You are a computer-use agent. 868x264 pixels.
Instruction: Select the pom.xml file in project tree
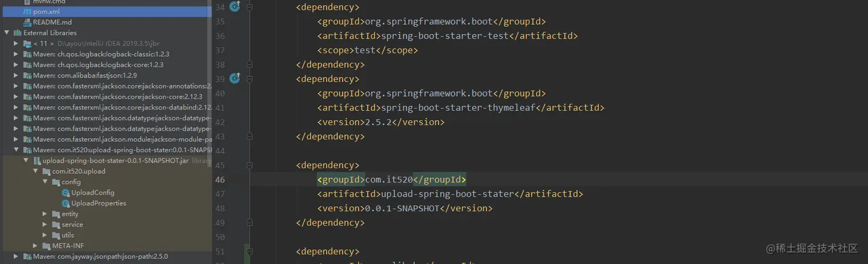coord(106,11)
